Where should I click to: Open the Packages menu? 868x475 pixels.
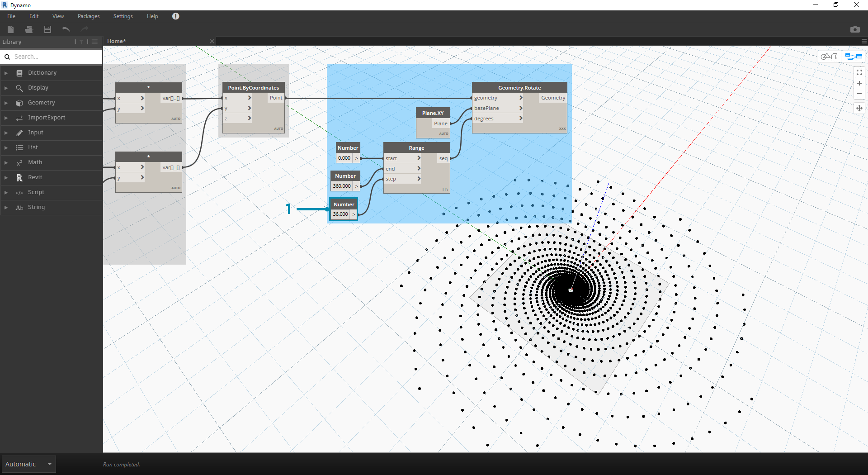(89, 16)
